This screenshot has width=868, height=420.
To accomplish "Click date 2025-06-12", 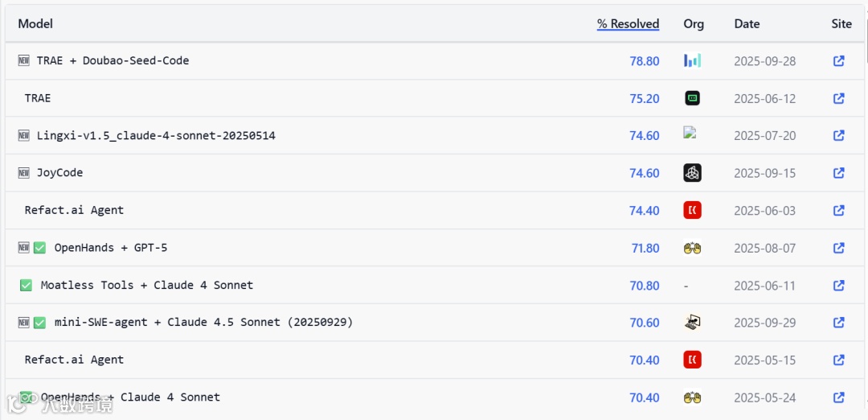I will [x=764, y=99].
